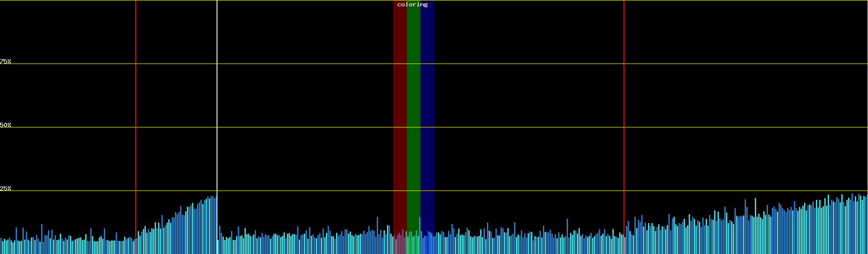Click the yellow 25% horizontal gridline
Screen dimensions: 868x254
click(297, 191)
